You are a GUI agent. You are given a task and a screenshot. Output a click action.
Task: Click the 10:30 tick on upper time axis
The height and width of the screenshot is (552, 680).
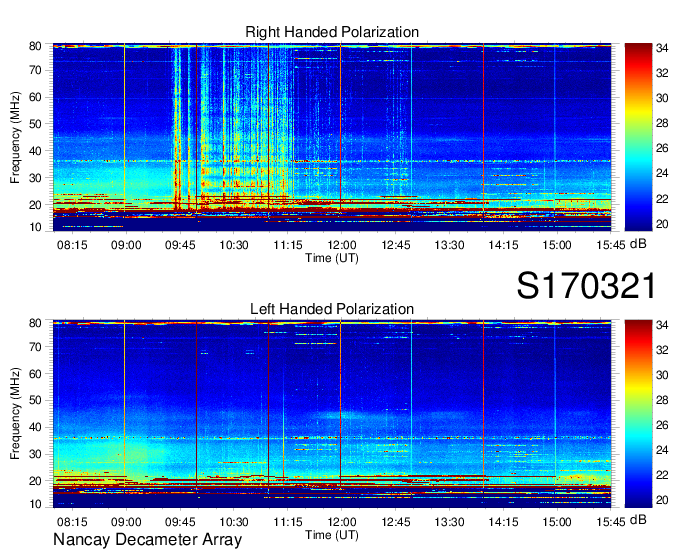(234, 245)
